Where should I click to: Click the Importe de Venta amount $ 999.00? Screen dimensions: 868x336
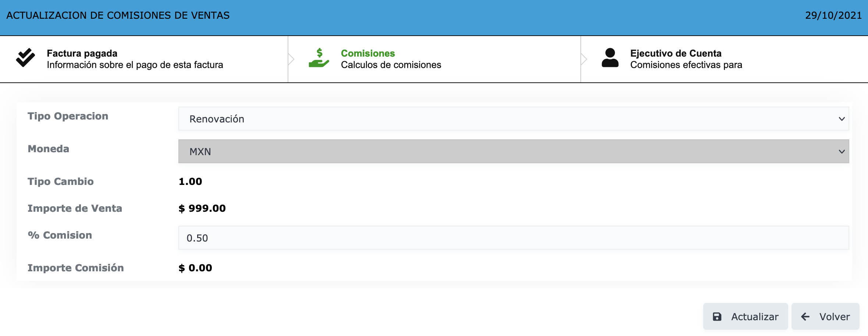point(202,208)
